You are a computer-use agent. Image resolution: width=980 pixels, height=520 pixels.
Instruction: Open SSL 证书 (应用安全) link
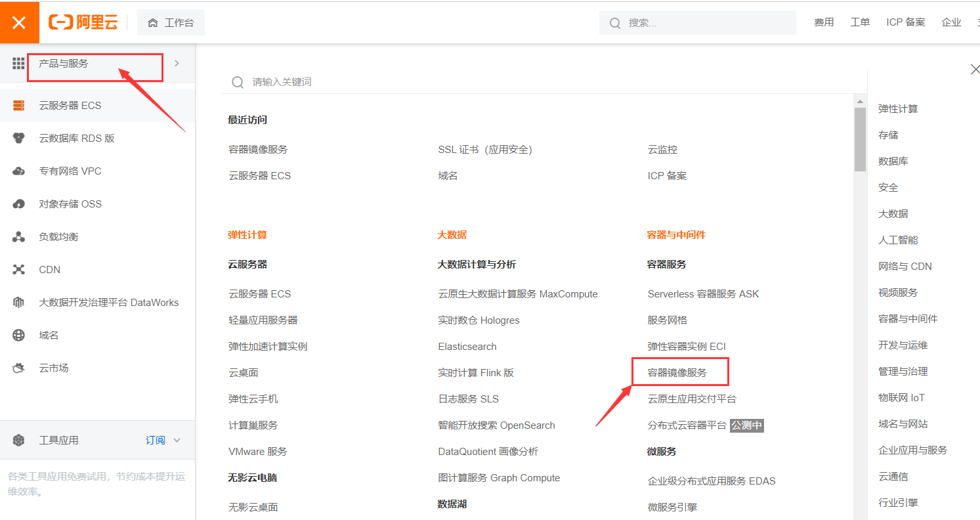(485, 150)
